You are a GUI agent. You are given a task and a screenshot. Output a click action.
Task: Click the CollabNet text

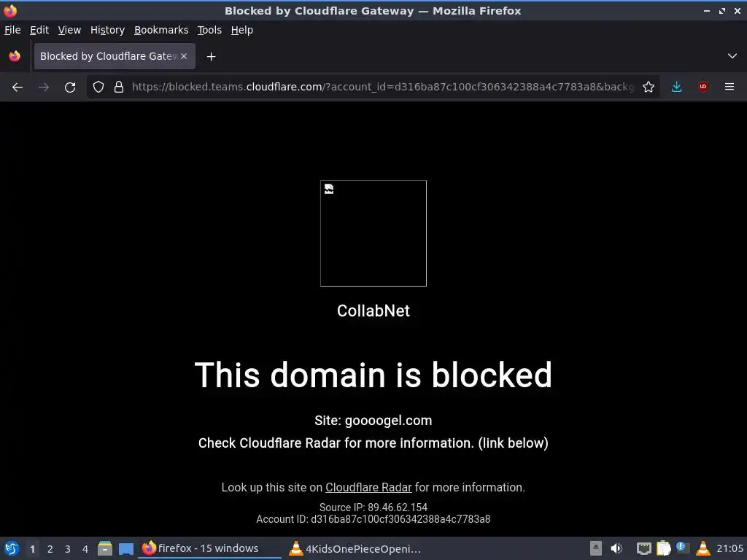coord(373,311)
